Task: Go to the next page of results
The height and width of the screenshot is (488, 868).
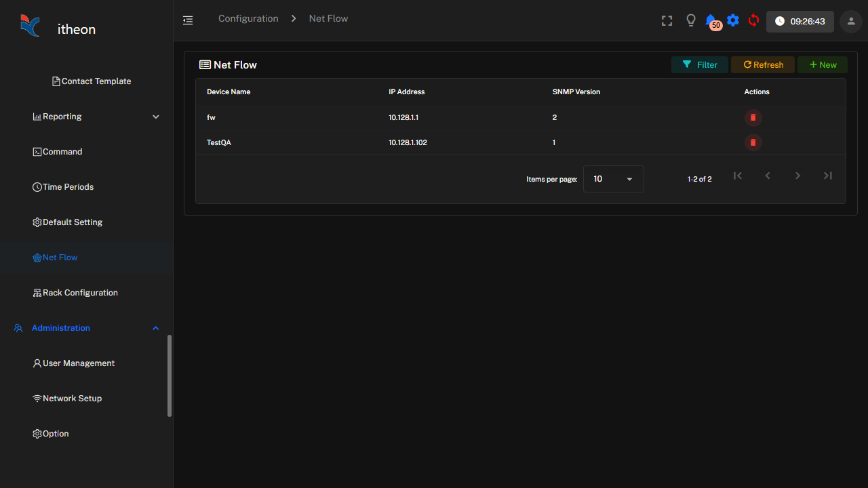Action: click(x=797, y=176)
